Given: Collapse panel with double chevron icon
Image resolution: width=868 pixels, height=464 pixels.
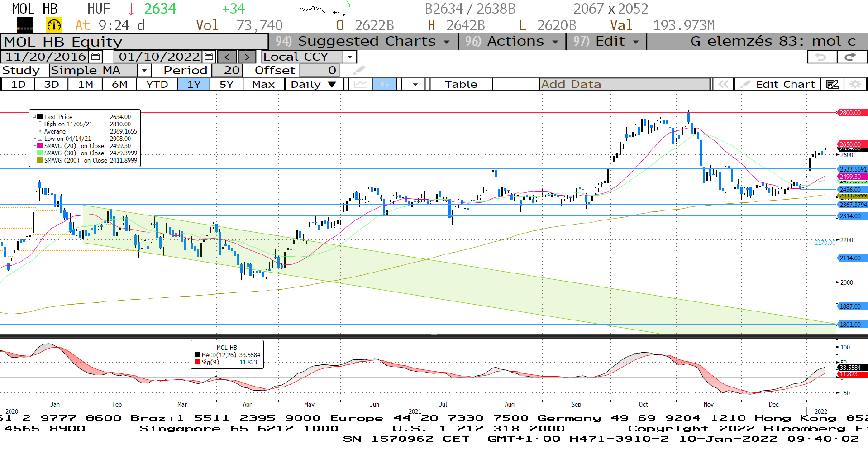Looking at the screenshot, I should coord(723,84).
